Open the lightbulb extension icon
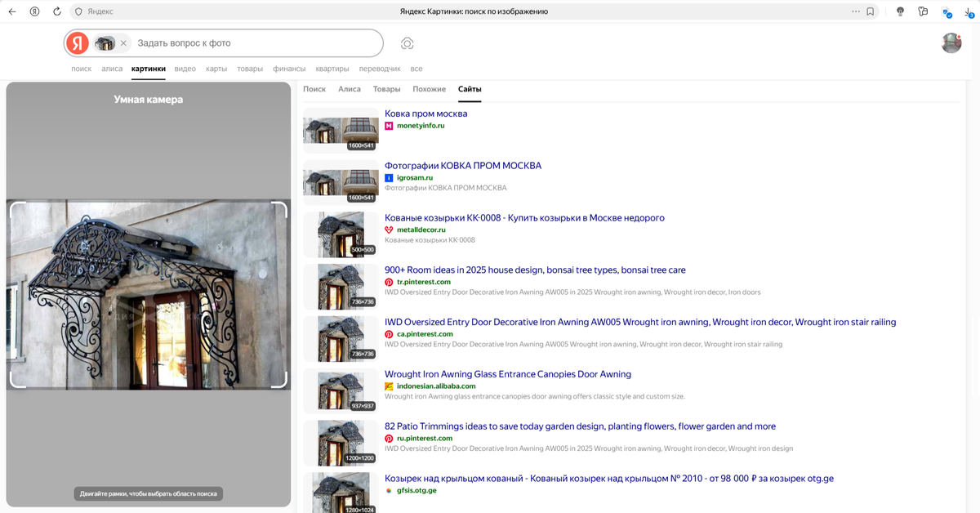The image size is (980, 513). coord(900,11)
